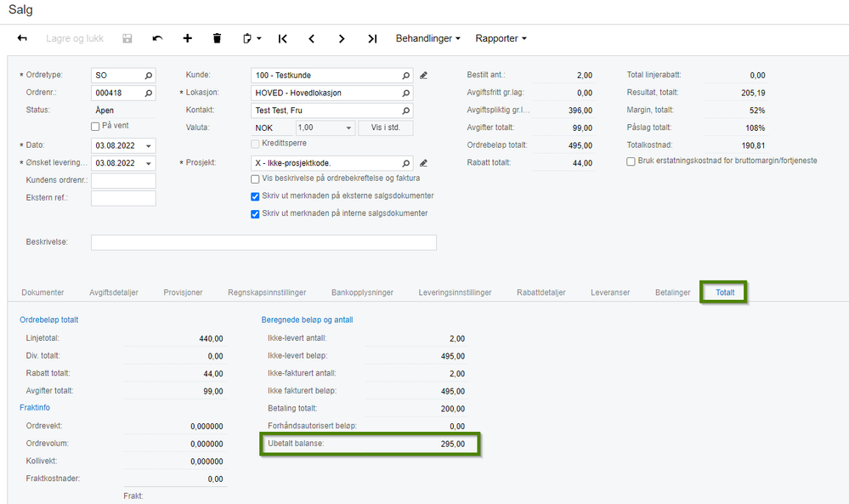This screenshot has height=504, width=849.
Task: Click the save disk icon
Action: click(127, 38)
